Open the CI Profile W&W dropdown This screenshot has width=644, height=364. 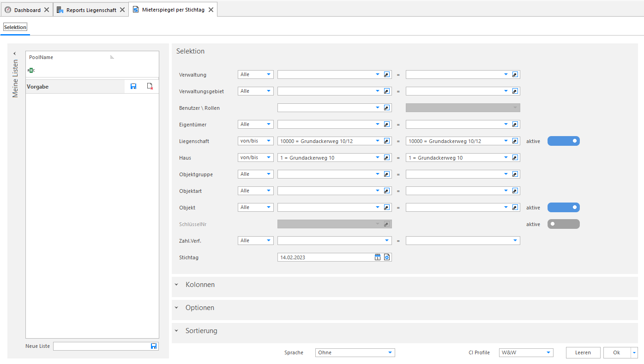pos(526,352)
